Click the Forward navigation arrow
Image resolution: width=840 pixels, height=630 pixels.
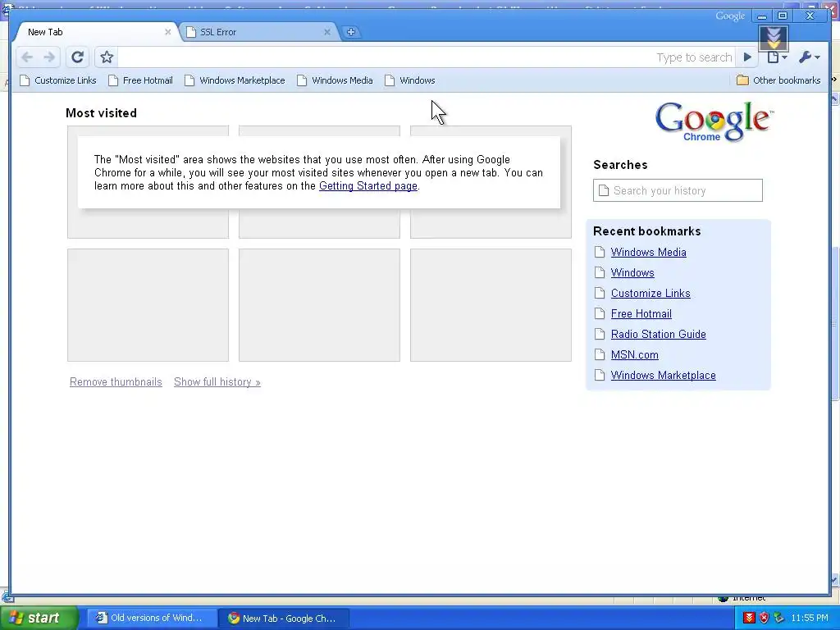pos(49,57)
